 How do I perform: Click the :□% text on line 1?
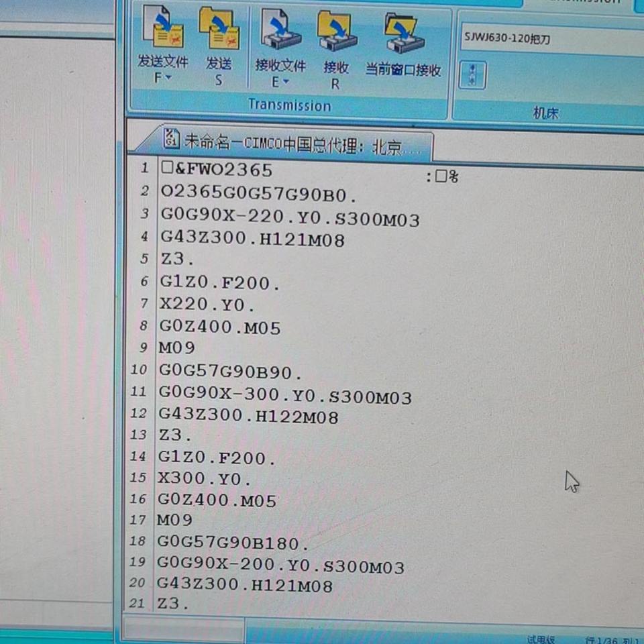[x=442, y=176]
